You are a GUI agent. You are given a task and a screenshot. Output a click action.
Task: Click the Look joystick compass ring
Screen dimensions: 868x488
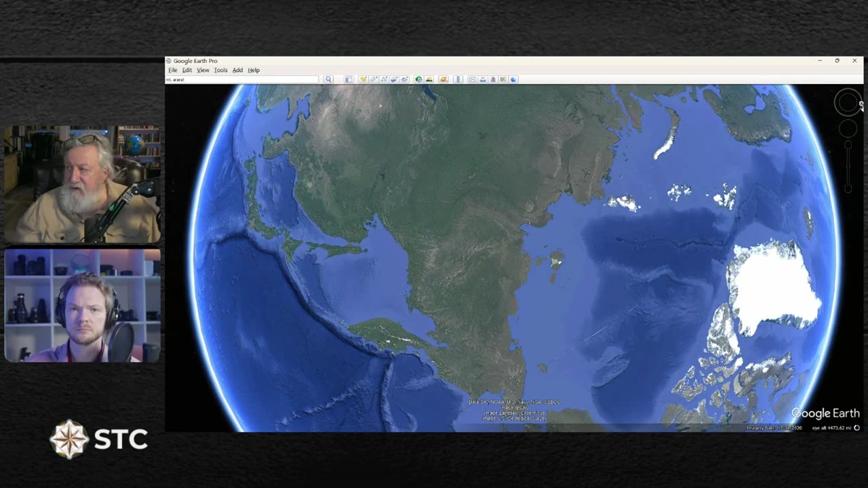(848, 103)
